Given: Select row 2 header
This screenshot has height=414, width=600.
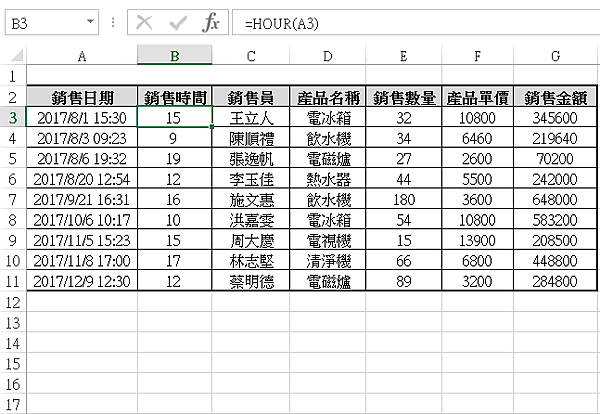Looking at the screenshot, I should tap(13, 97).
